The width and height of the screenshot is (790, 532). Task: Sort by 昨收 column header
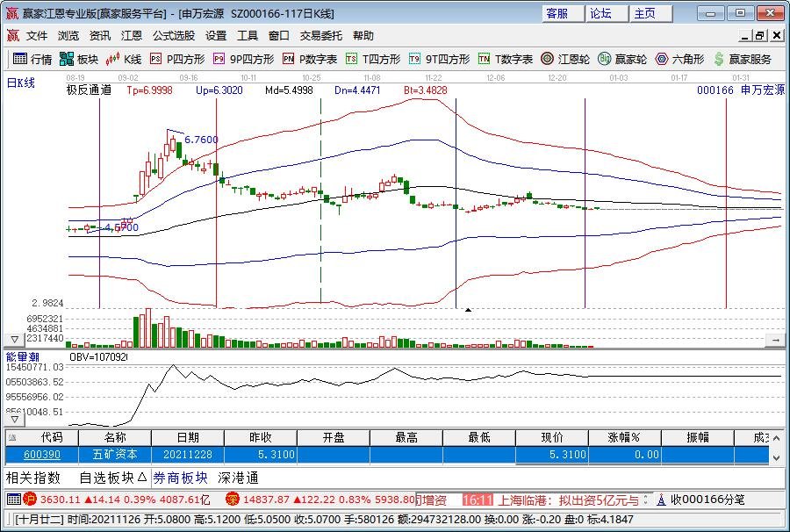pyautogui.click(x=261, y=437)
